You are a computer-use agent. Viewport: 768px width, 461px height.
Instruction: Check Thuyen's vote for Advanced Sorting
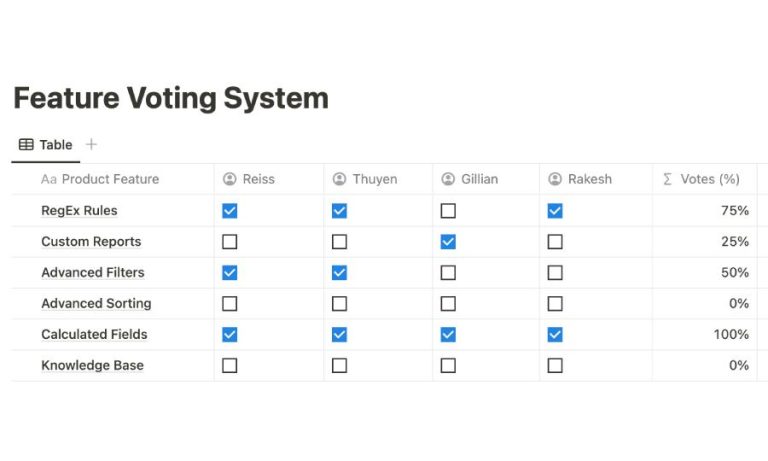coord(339,304)
